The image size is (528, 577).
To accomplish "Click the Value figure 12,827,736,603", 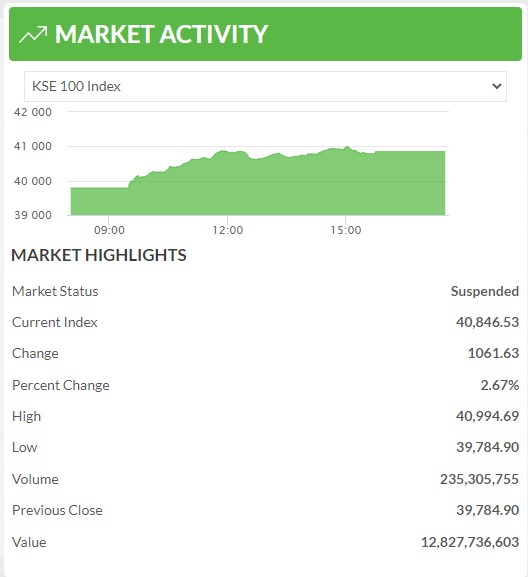I will tap(470, 542).
